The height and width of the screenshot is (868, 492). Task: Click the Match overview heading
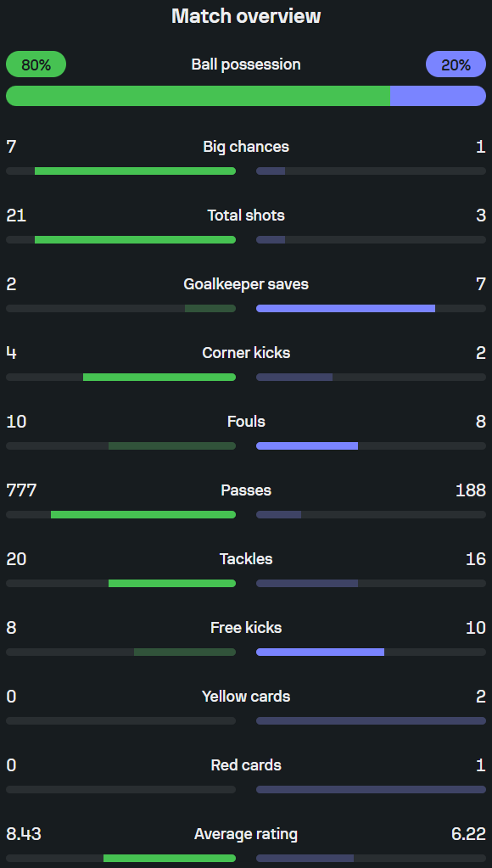click(246, 15)
